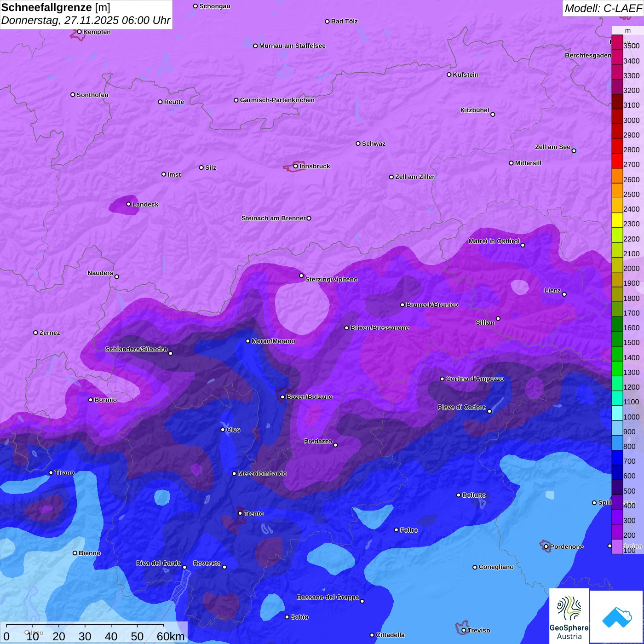The image size is (644, 644).
Task: Select the Lienz city marker dot
Action: [x=564, y=294]
